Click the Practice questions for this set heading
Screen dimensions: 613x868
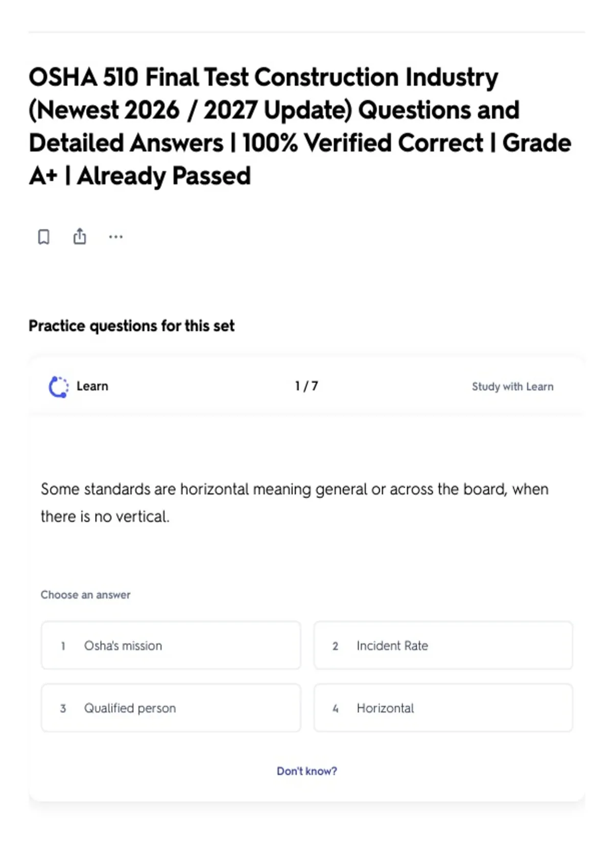tap(131, 326)
